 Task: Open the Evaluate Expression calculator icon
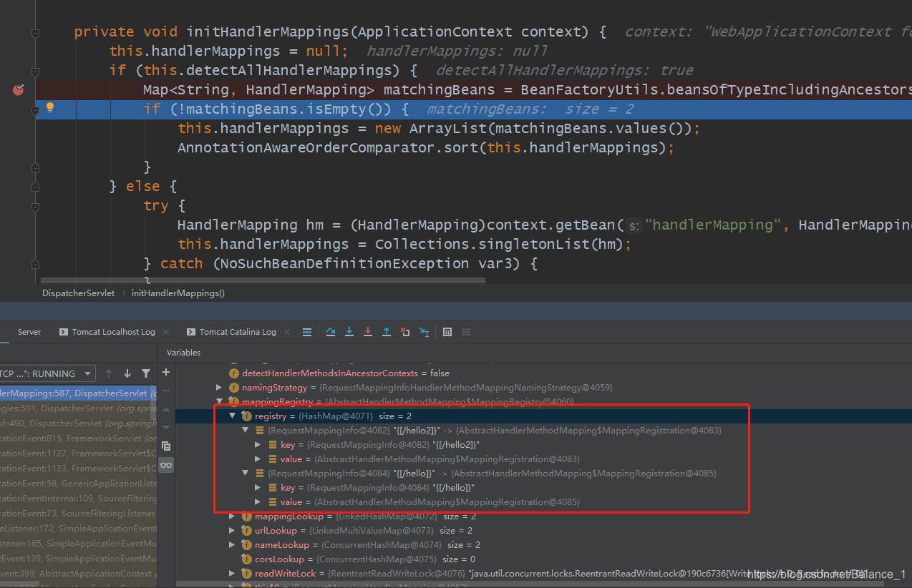447,332
